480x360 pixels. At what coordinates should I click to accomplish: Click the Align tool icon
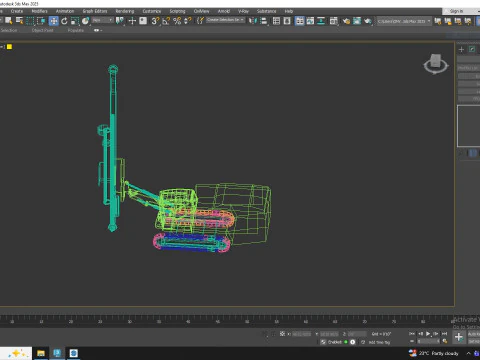[x=263, y=21]
